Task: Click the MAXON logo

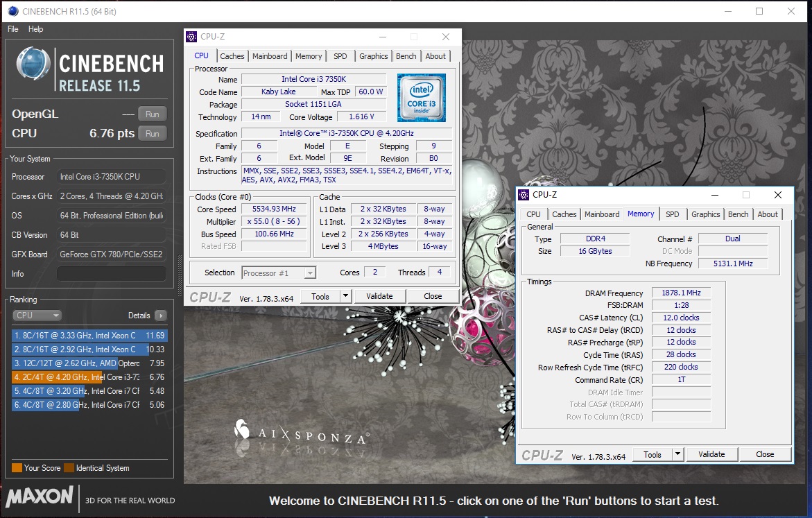Action: pos(40,497)
